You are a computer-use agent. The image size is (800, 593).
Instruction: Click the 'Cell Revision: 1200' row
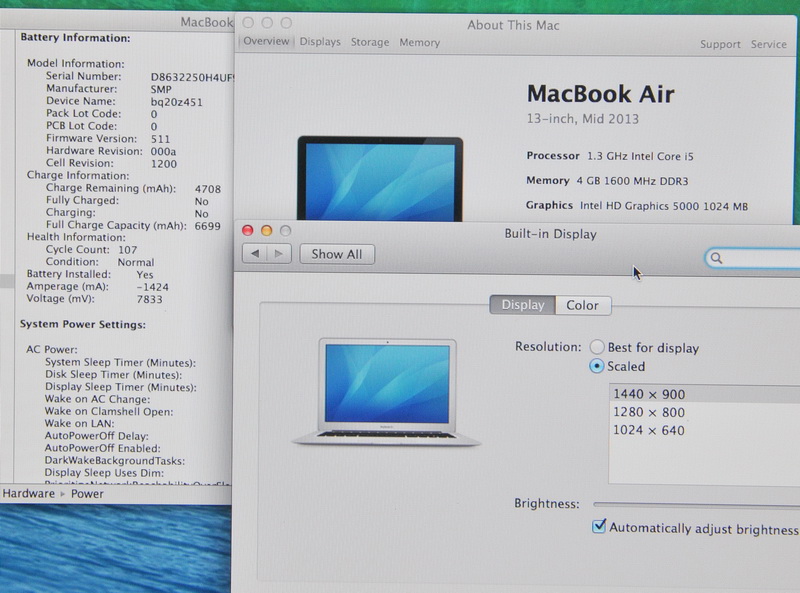[111, 163]
